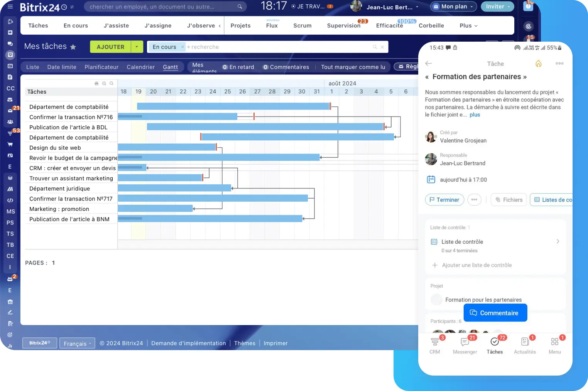Go back with the mobile arrow icon

pos(428,64)
